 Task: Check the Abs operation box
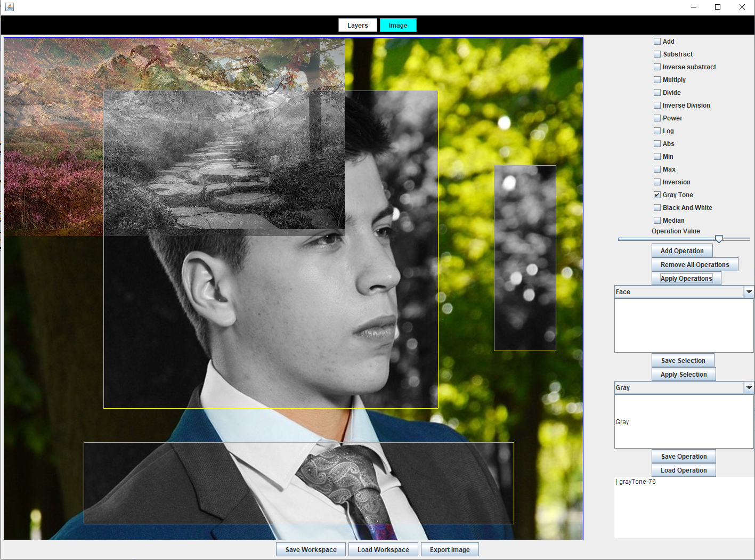point(657,144)
